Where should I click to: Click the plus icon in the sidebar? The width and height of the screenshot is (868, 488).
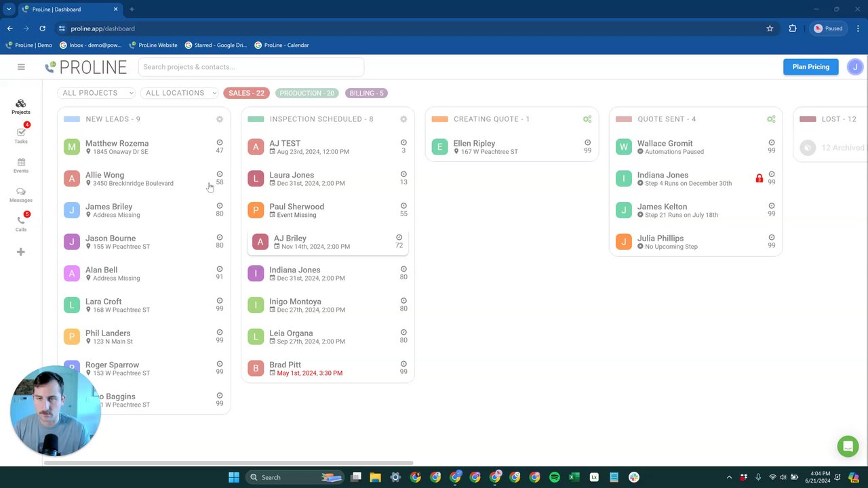coord(21,252)
